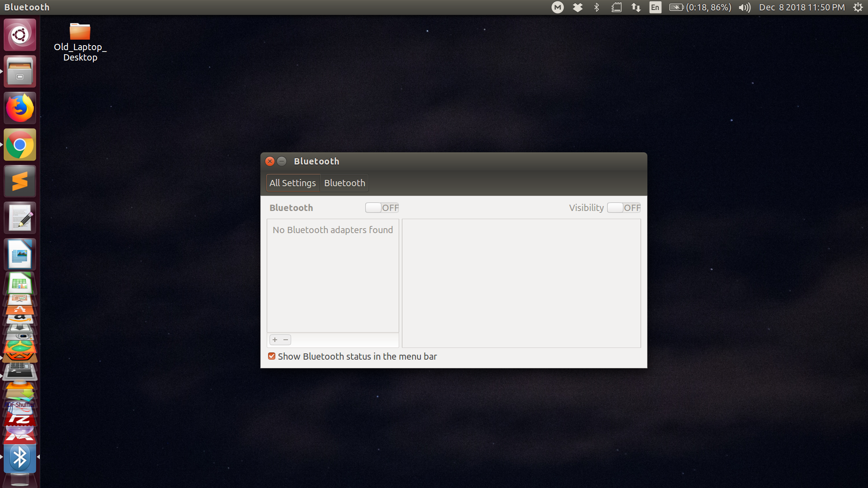Open the Text Editor launcher icon
Viewport: 868px width, 488px height.
pyautogui.click(x=20, y=218)
